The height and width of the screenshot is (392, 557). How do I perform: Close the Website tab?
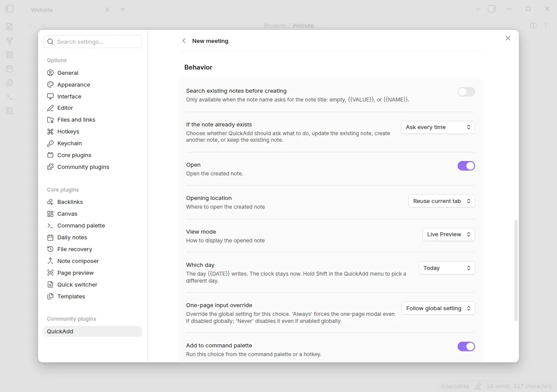(108, 10)
